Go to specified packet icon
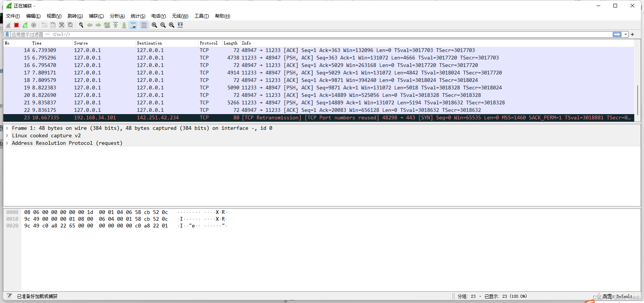 coord(107,25)
